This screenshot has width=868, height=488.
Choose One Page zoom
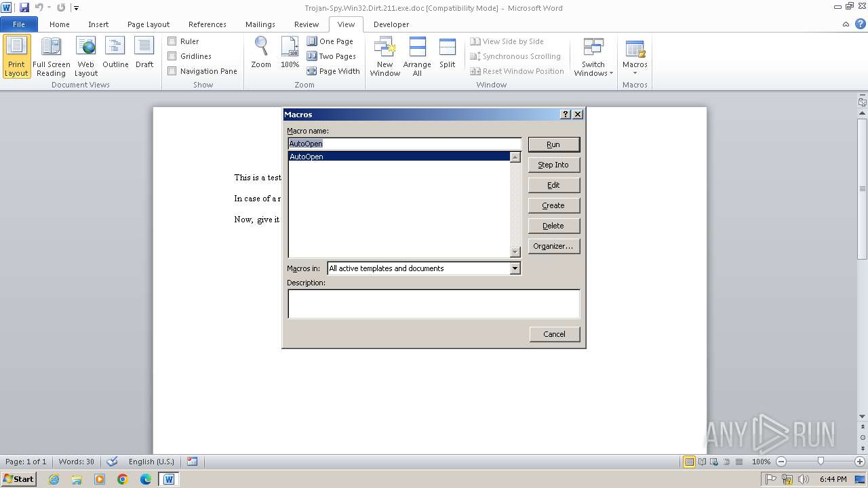click(x=330, y=41)
